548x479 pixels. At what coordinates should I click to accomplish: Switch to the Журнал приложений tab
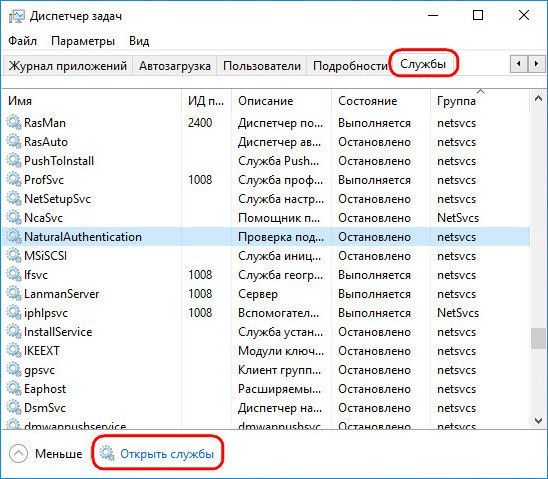pos(68,65)
